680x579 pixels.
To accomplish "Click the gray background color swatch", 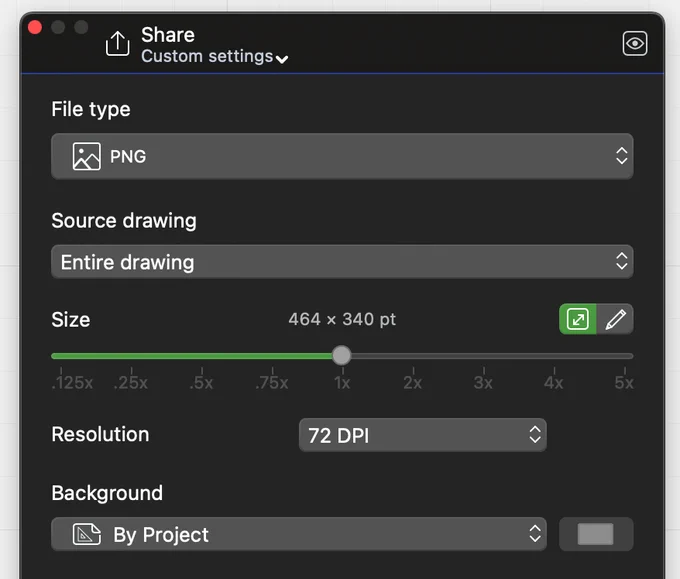I will [596, 534].
